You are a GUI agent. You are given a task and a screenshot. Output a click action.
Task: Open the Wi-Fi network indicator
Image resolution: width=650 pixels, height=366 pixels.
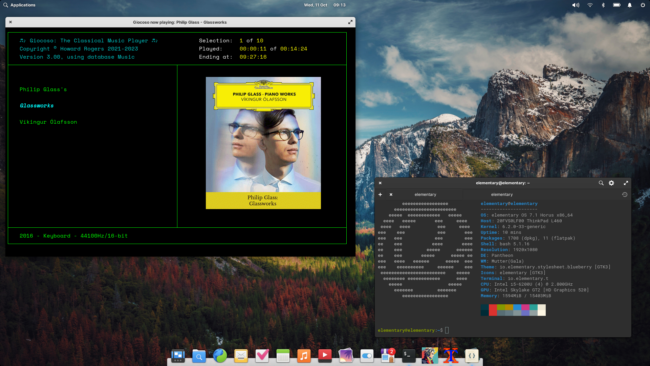pyautogui.click(x=590, y=5)
